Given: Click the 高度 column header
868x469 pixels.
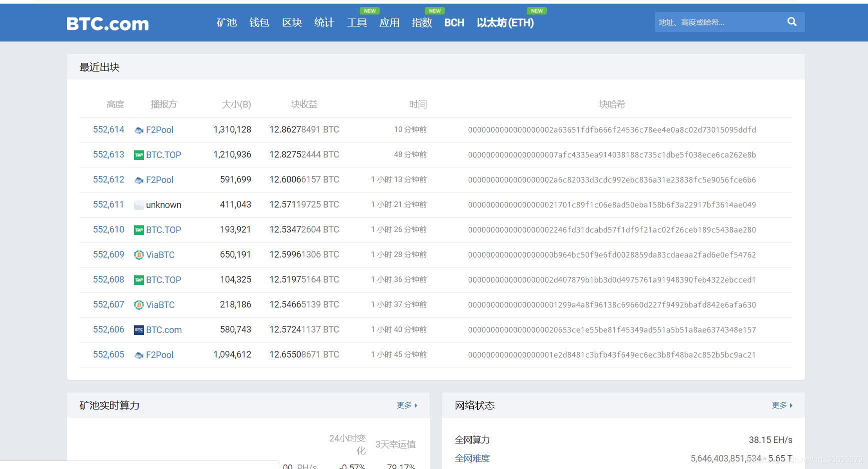Looking at the screenshot, I should click(115, 104).
